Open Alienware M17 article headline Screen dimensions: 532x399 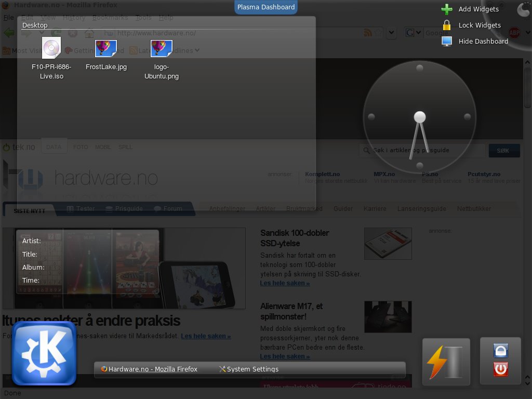291,311
